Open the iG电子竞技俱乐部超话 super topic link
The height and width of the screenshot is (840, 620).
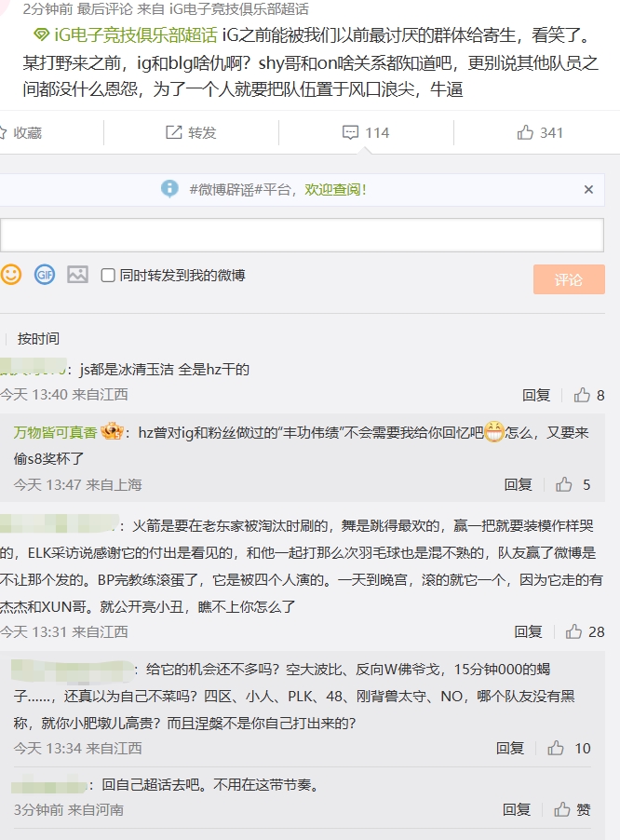136,35
